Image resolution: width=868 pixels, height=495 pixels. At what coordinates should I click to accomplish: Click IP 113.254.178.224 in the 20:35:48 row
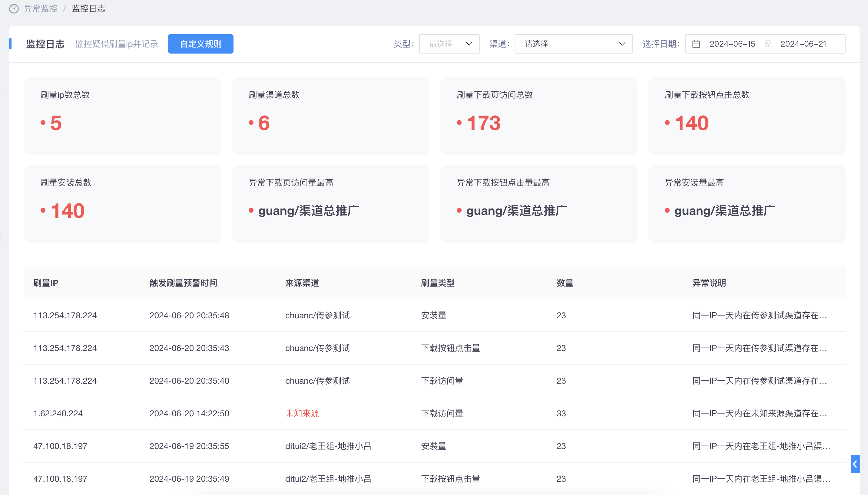tap(65, 316)
